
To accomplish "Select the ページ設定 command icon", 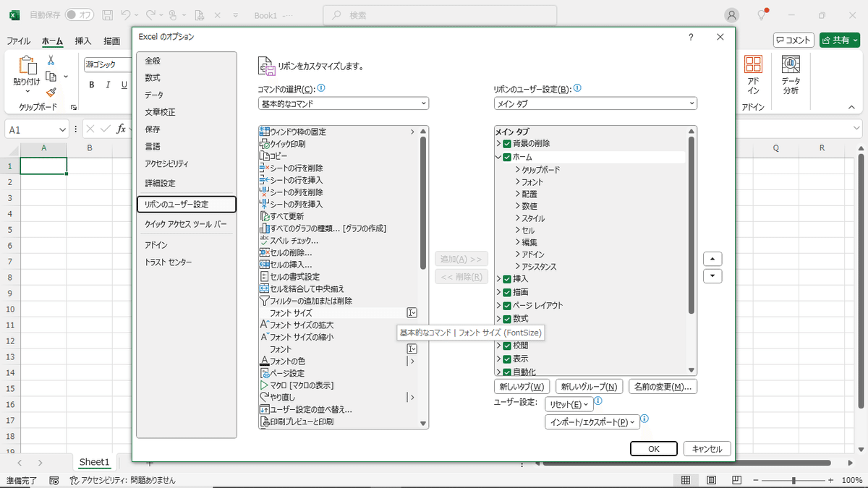I will click(264, 373).
